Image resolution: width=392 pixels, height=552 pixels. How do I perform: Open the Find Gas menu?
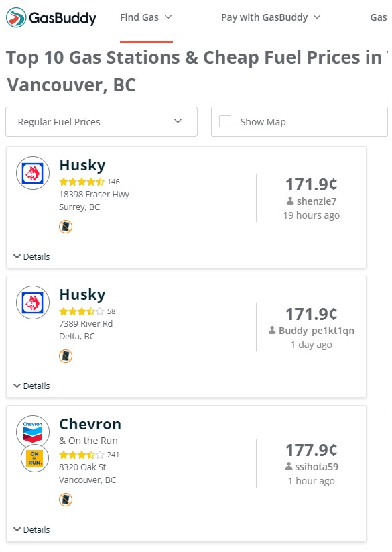[x=146, y=17]
